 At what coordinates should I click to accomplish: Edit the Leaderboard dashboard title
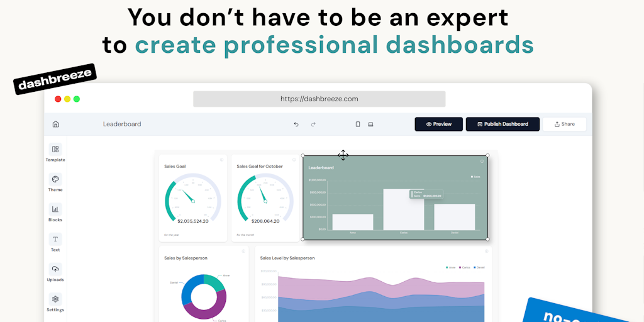[122, 124]
